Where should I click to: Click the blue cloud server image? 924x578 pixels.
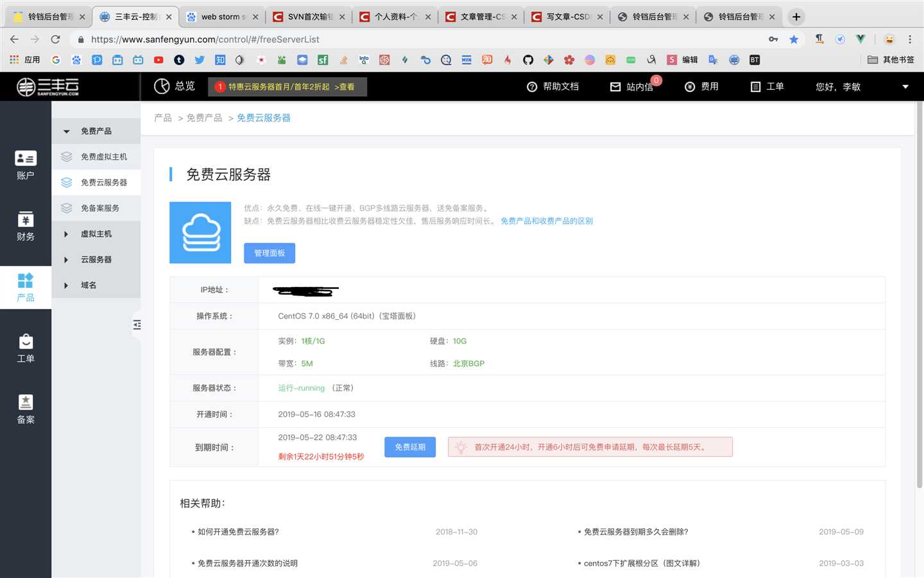[200, 232]
